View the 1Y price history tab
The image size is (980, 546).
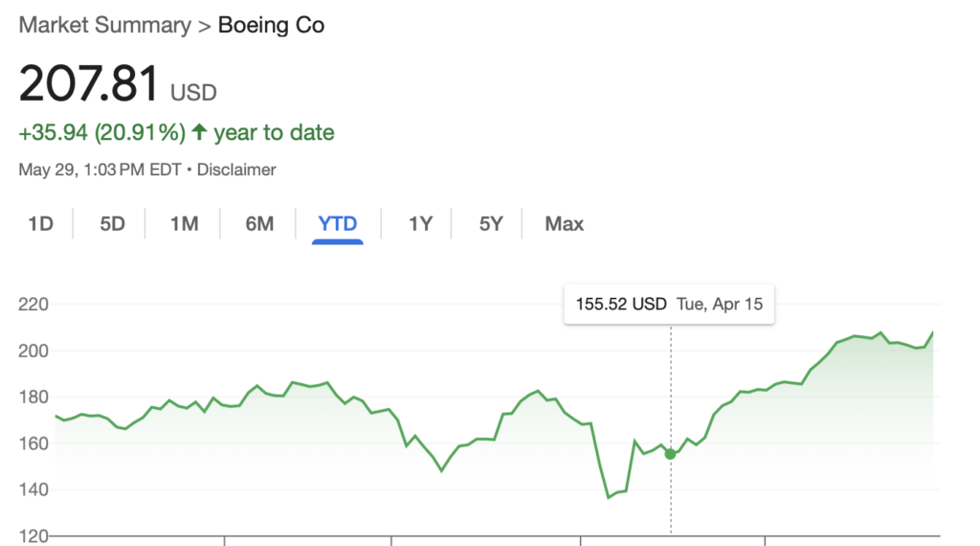point(421,224)
